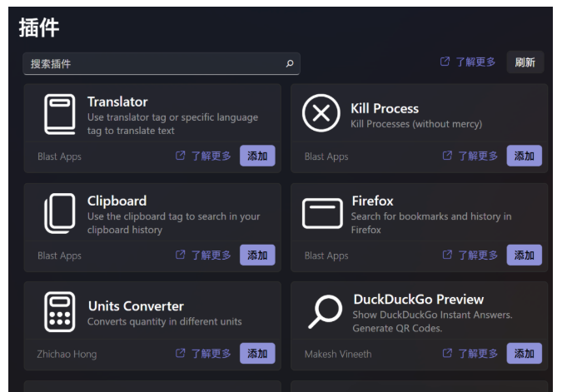Select the DuckDuckGo Preview title text
The width and height of the screenshot is (562, 392).
point(419,299)
